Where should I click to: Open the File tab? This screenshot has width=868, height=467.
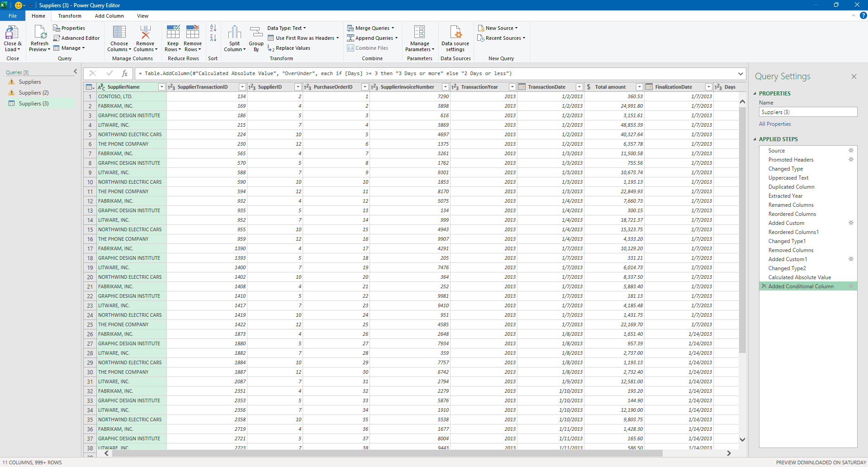point(13,16)
